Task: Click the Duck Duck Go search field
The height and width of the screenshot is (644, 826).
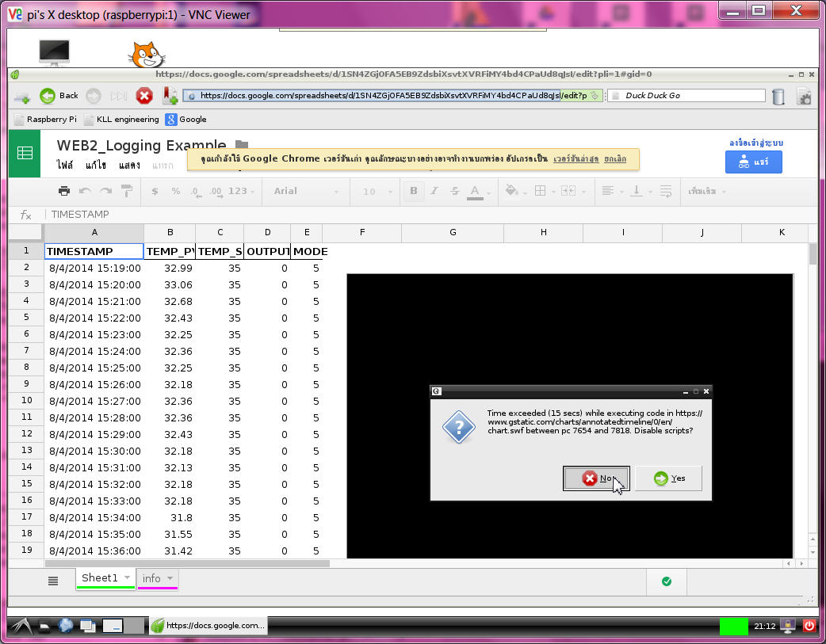Action: coord(690,96)
